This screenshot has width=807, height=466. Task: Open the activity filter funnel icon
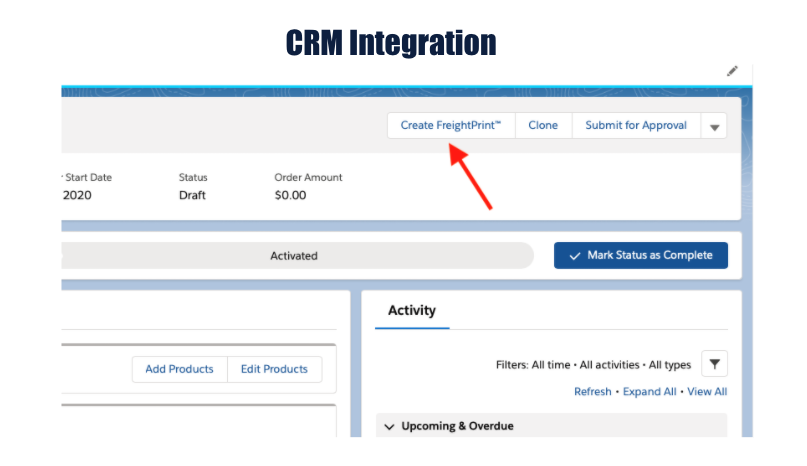point(714,364)
